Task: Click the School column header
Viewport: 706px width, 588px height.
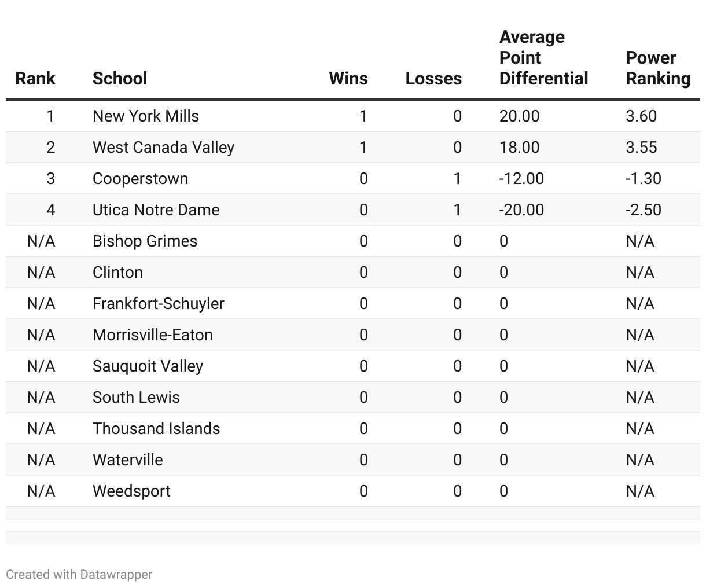Action: click(x=120, y=78)
